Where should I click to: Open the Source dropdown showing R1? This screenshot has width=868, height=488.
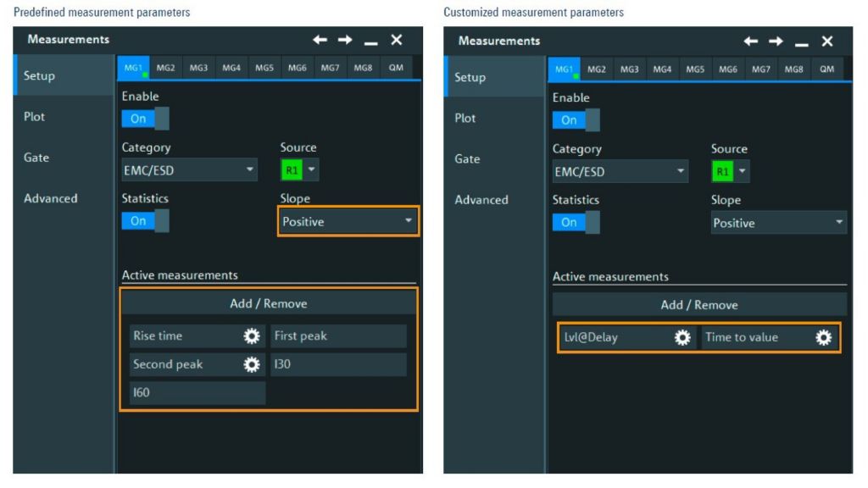coord(301,169)
